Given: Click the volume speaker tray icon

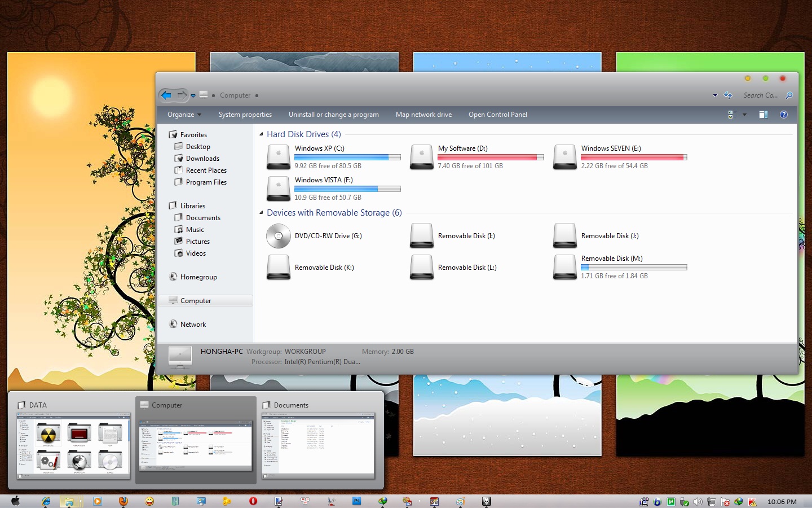Looking at the screenshot, I should click(698, 502).
